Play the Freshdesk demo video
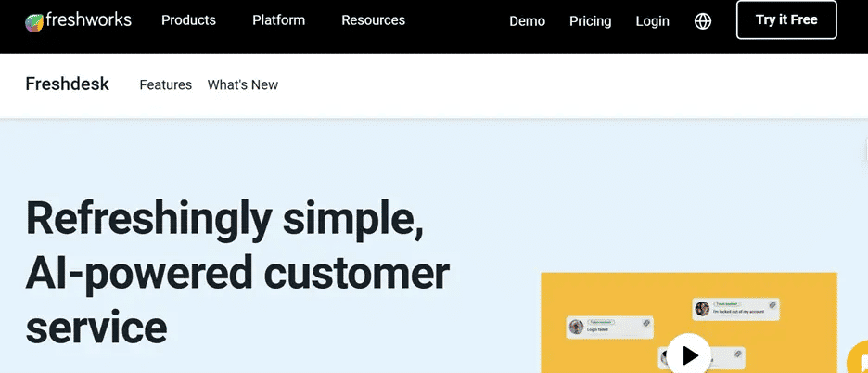The image size is (868, 373). tap(688, 355)
